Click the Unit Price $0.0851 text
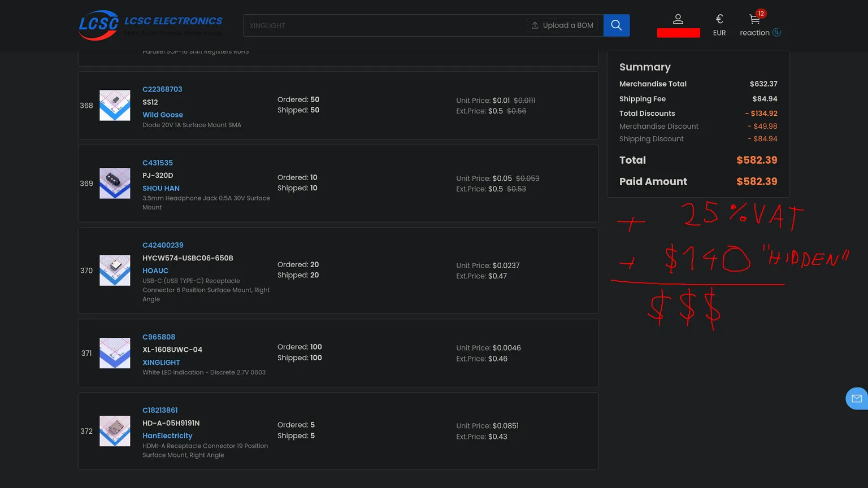Screen dimensions: 868x488 click(x=487, y=426)
